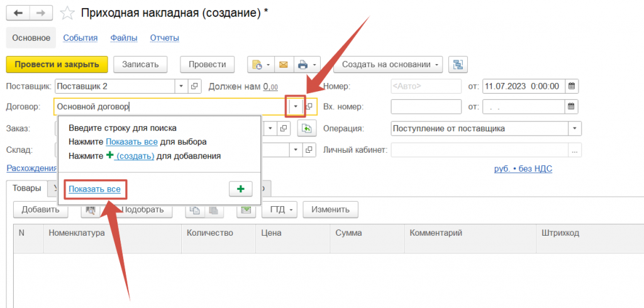Open the ГТД dropdown button
The width and height of the screenshot is (644, 308).
279,209
